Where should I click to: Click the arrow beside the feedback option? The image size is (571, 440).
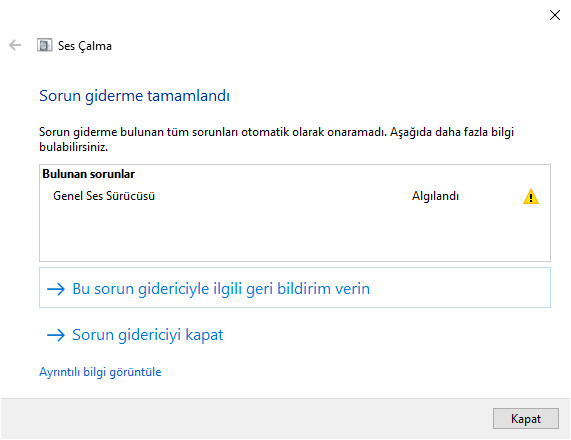(x=56, y=289)
